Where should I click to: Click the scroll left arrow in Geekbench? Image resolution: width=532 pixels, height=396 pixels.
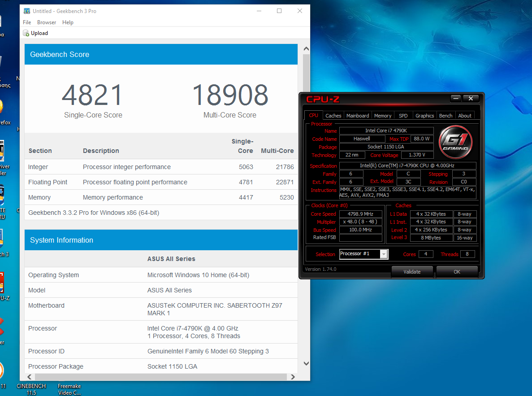[30, 377]
